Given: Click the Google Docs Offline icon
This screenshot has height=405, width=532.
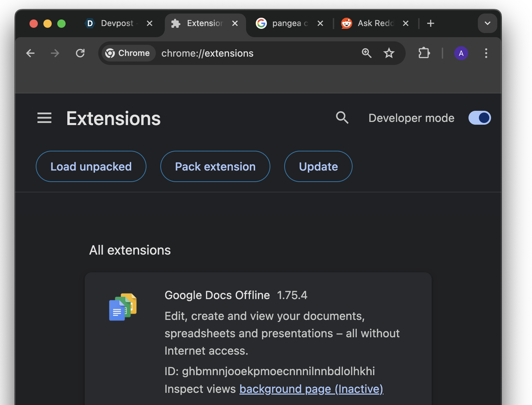Looking at the screenshot, I should coord(123,307).
